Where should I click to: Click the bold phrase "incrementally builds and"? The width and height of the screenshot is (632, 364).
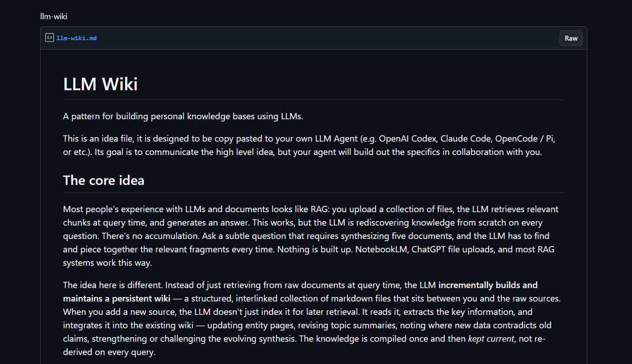click(x=488, y=285)
